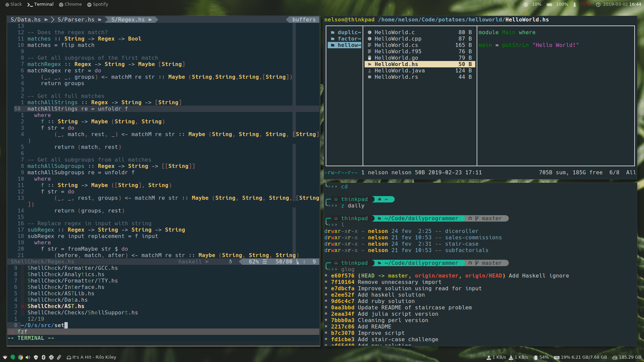Image resolution: width=644 pixels, height=362 pixels.
Task: Select HelloWorld.go in ranger file list
Action: 420,58
